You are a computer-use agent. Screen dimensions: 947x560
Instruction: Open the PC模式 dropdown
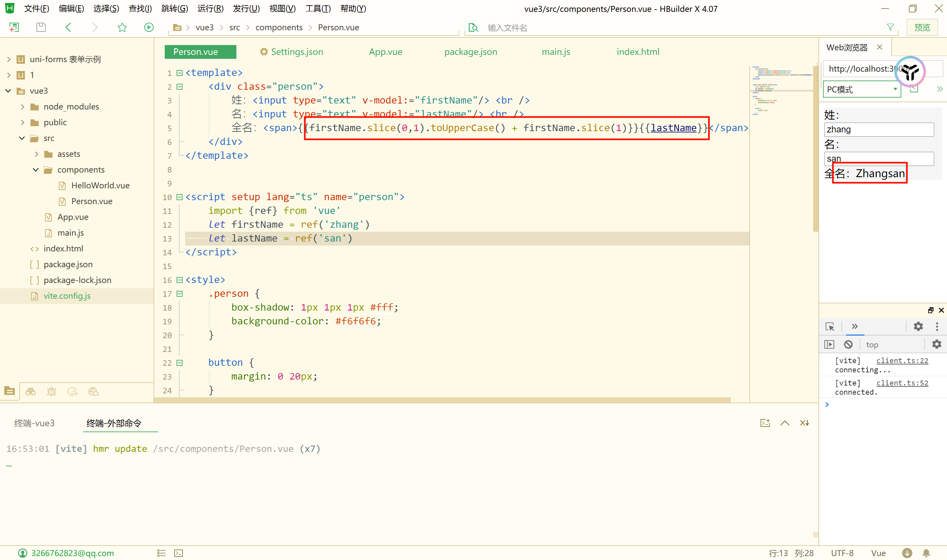coord(862,89)
